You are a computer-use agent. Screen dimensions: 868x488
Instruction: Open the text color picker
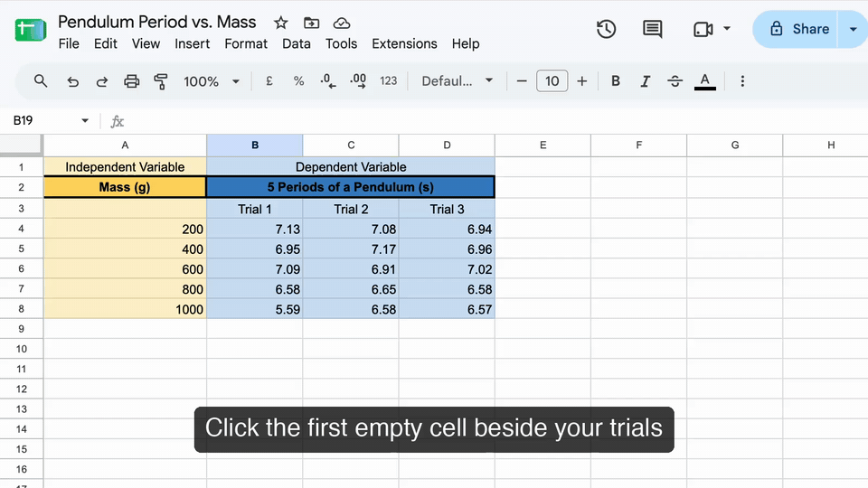704,81
